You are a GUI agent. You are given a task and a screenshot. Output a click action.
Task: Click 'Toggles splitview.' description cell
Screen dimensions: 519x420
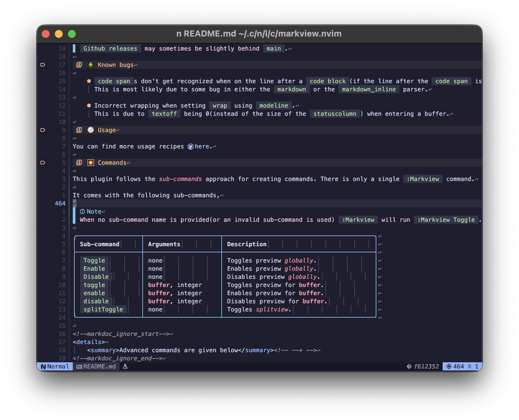click(x=259, y=309)
